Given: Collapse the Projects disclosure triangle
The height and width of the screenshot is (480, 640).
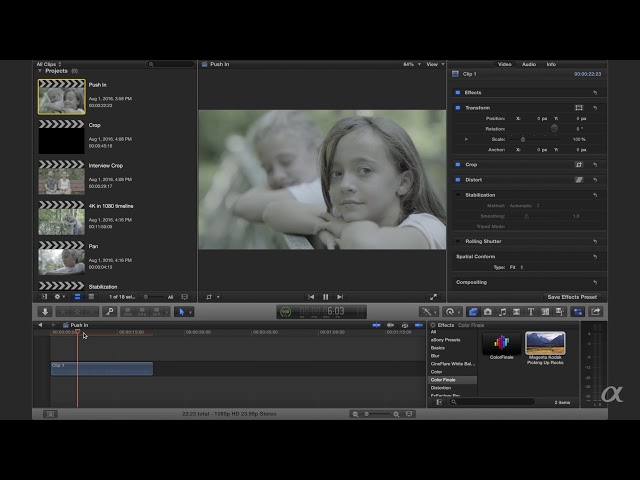Looking at the screenshot, I should (40, 71).
